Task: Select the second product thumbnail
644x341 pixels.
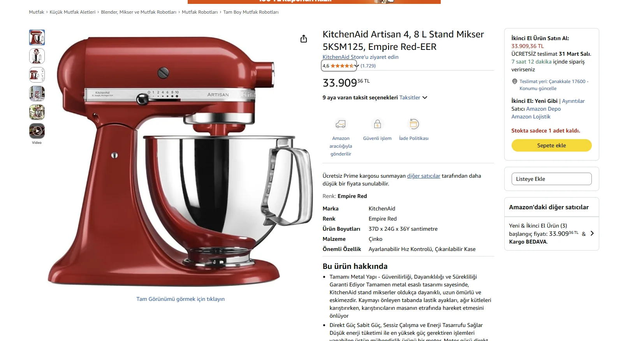Action: point(37,56)
